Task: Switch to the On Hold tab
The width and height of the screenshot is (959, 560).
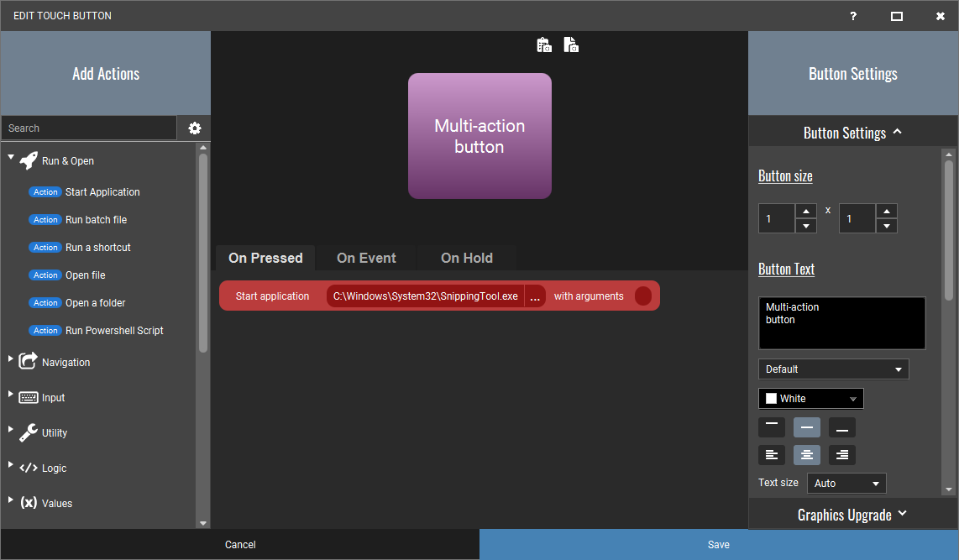Action: 466,258
